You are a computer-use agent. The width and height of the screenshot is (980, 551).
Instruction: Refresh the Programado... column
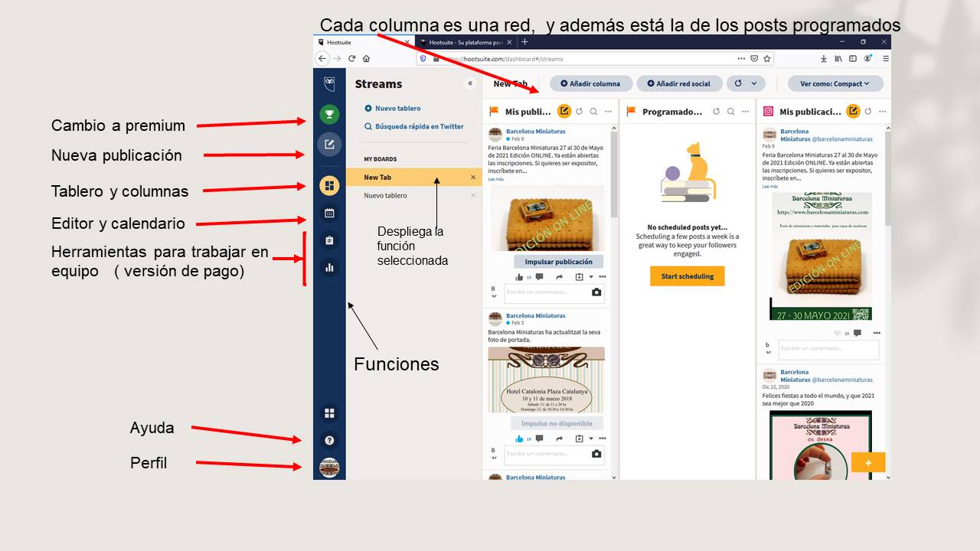tap(717, 112)
